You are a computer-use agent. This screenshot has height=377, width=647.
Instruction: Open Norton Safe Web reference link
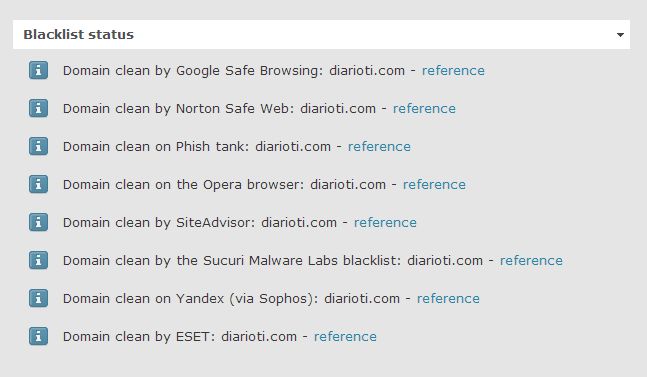point(424,108)
